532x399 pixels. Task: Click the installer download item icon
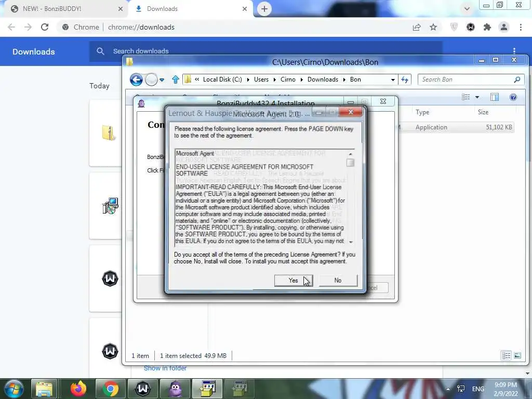[x=110, y=206]
